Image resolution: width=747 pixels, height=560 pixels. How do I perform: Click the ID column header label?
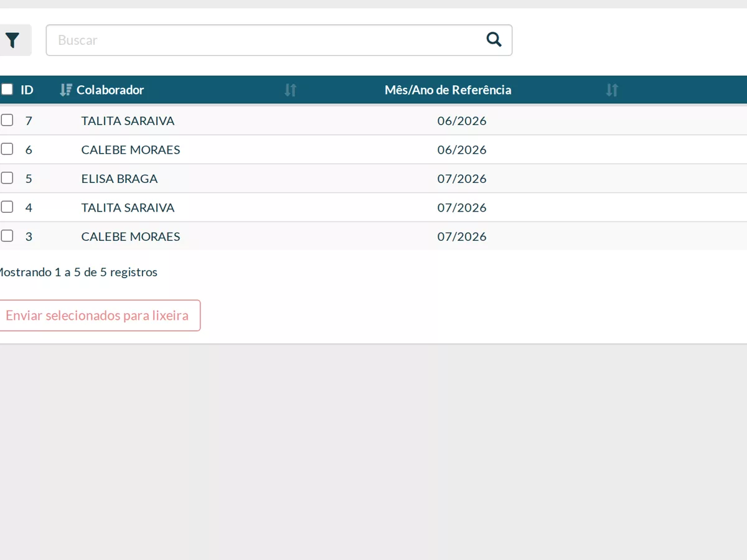[x=27, y=90]
